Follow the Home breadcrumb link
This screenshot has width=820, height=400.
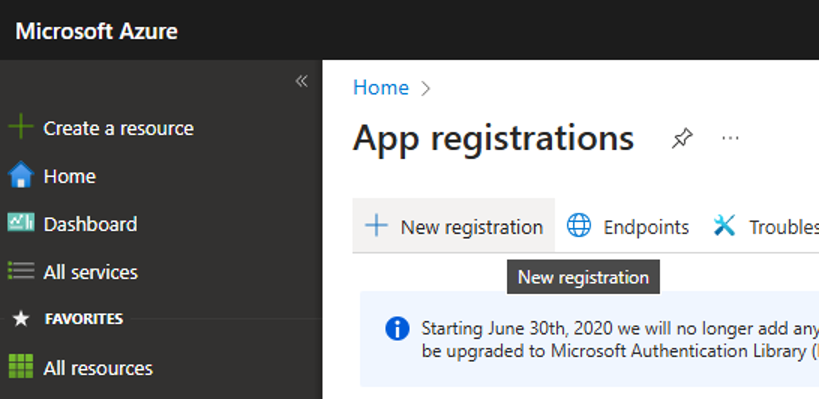(381, 87)
